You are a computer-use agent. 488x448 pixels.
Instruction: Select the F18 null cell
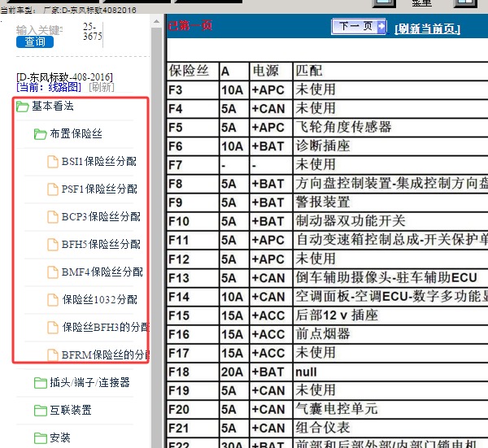click(x=390, y=372)
